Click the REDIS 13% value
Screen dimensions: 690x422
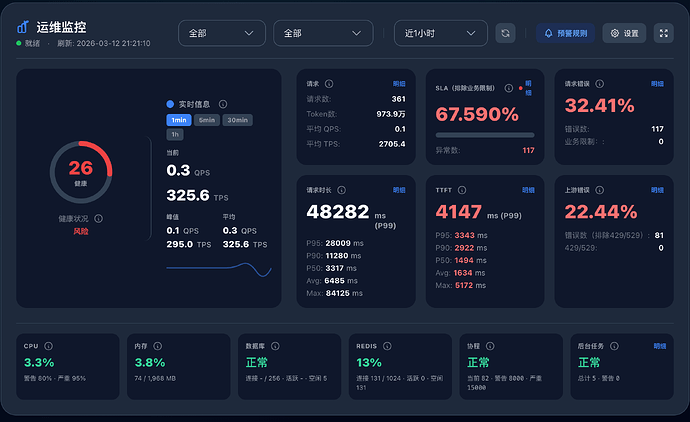[369, 363]
